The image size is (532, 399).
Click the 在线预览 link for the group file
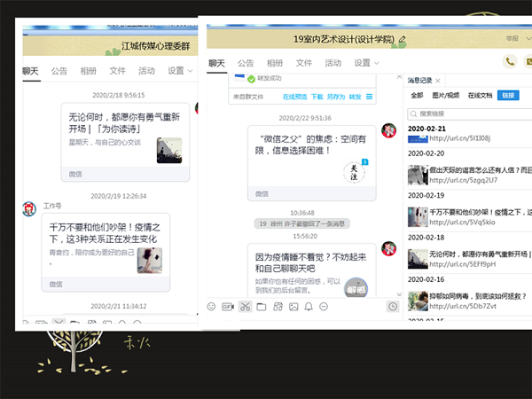[294, 97]
